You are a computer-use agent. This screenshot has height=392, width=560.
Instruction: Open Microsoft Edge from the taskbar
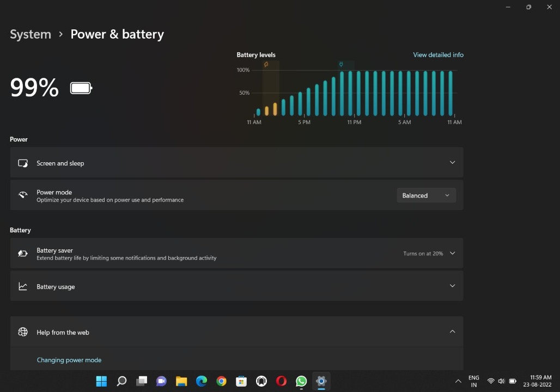point(202,381)
